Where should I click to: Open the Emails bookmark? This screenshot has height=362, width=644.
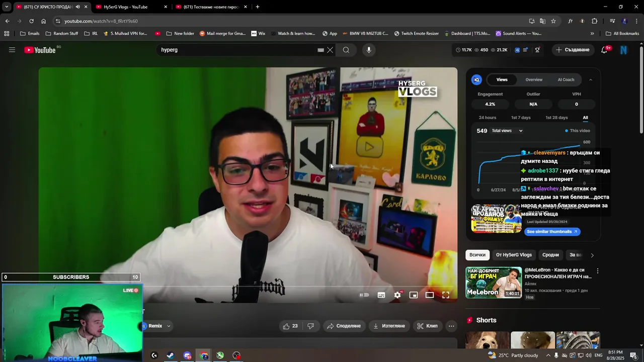click(x=29, y=34)
